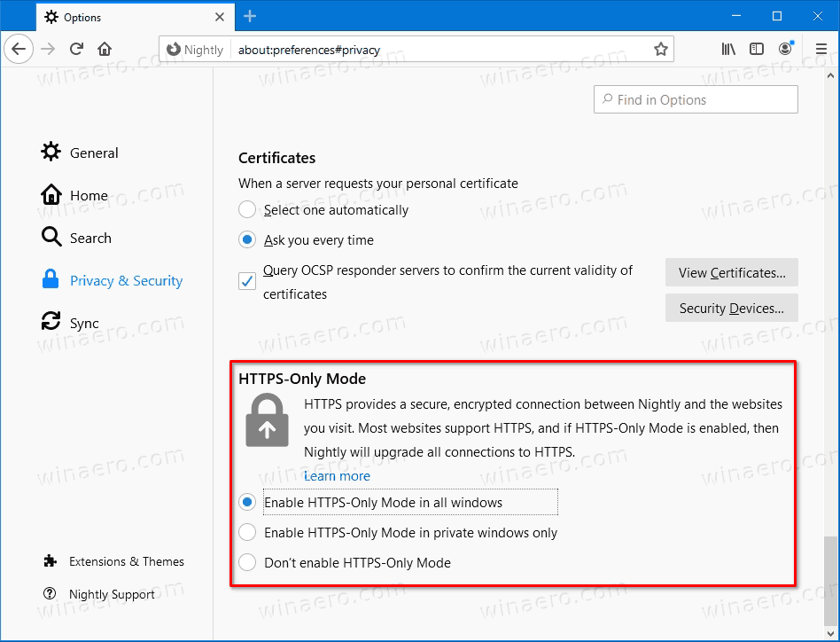Open the Firefox account icon
This screenshot has width=840, height=642.
785,49
